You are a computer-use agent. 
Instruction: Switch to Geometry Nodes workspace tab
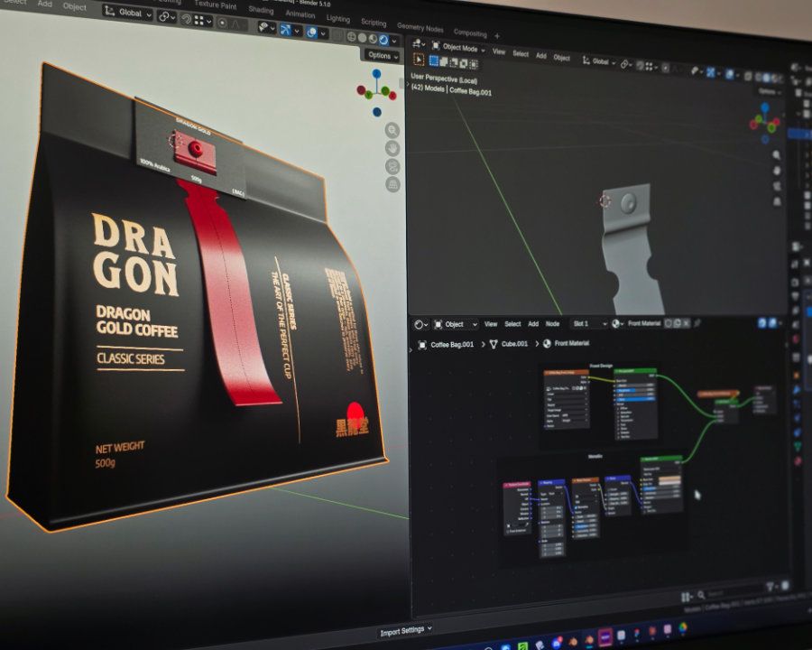coord(420,27)
